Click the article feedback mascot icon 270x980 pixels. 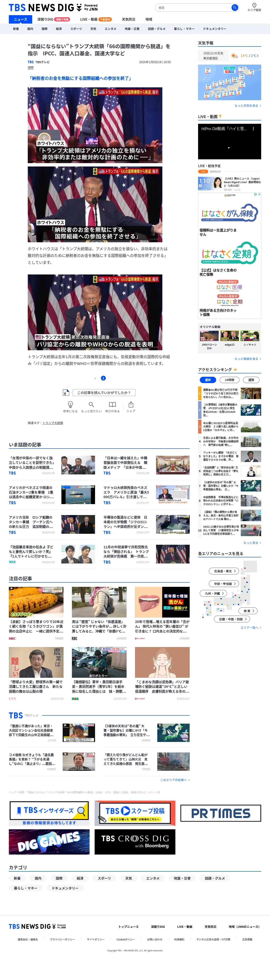click(66, 393)
